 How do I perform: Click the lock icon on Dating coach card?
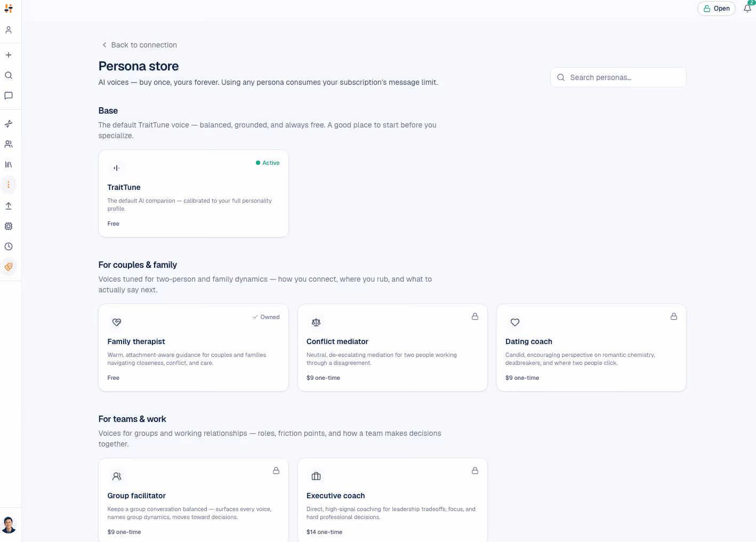[x=674, y=316]
